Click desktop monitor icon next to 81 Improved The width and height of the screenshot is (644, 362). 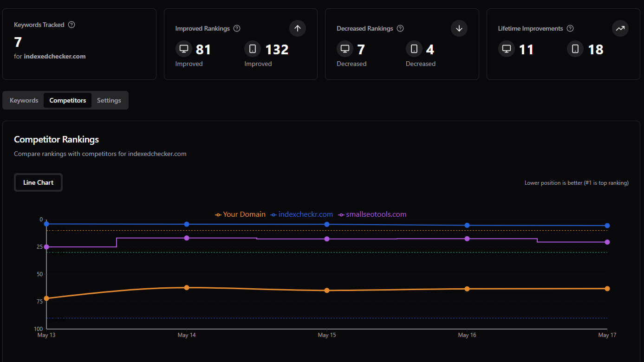click(x=184, y=49)
